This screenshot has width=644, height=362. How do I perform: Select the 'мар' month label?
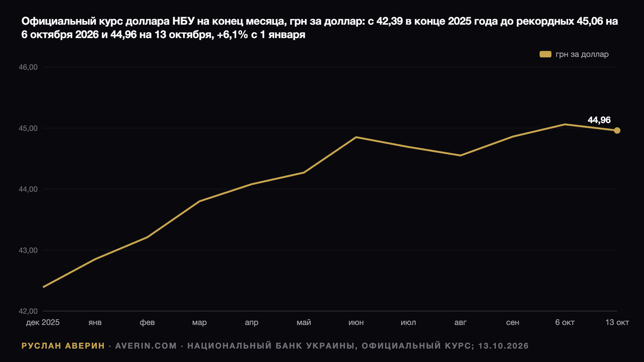click(x=199, y=323)
